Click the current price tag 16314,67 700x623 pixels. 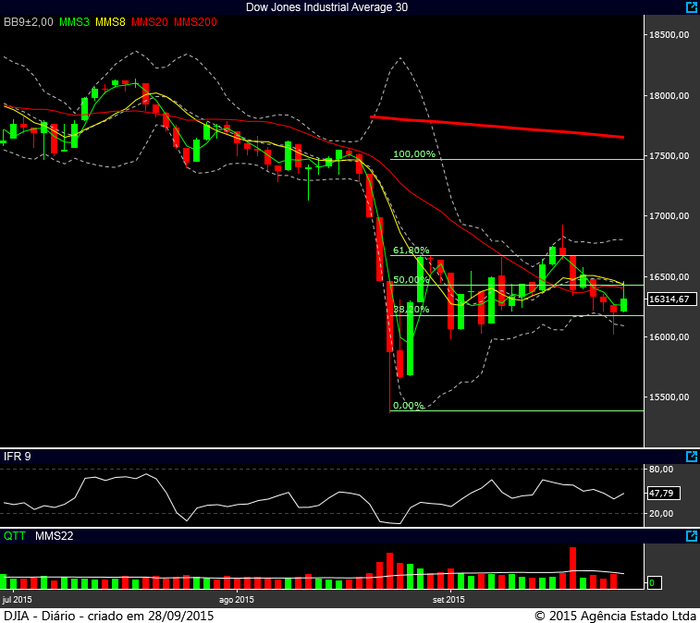pos(671,299)
